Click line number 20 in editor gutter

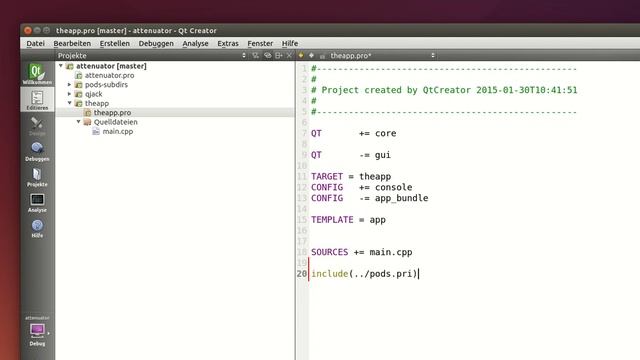coord(302,273)
